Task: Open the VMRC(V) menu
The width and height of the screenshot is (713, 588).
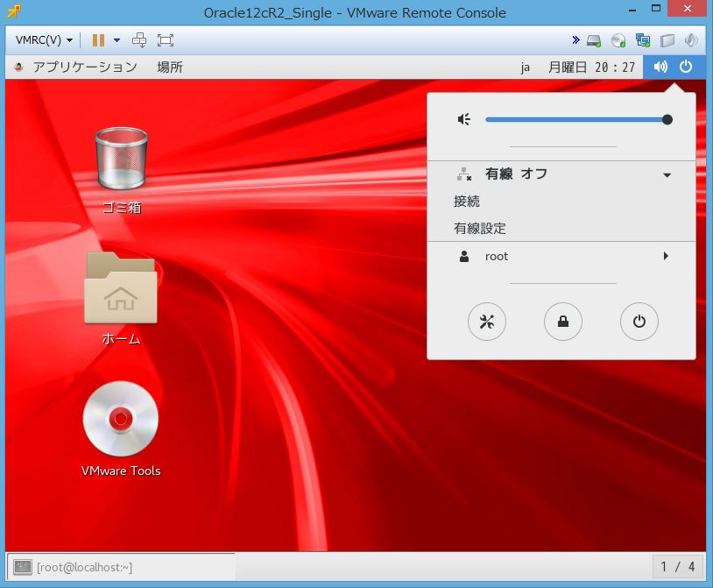Action: [44, 40]
